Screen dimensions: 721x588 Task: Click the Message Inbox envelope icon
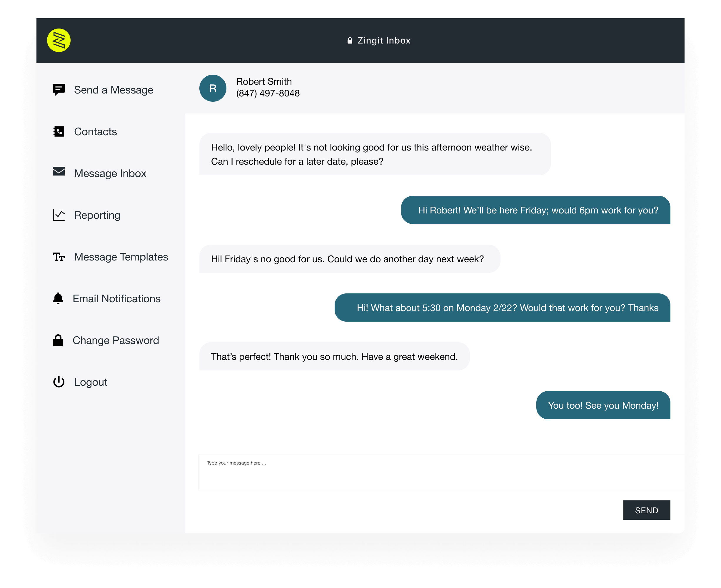(59, 171)
